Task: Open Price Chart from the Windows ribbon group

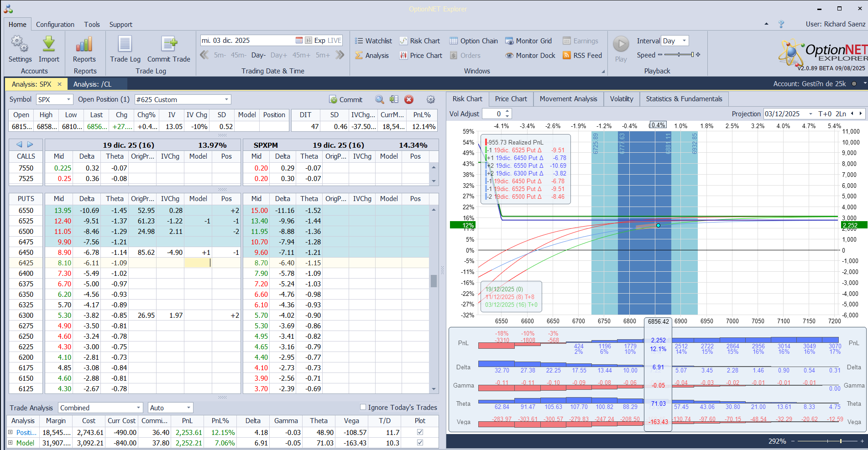Action: point(421,56)
